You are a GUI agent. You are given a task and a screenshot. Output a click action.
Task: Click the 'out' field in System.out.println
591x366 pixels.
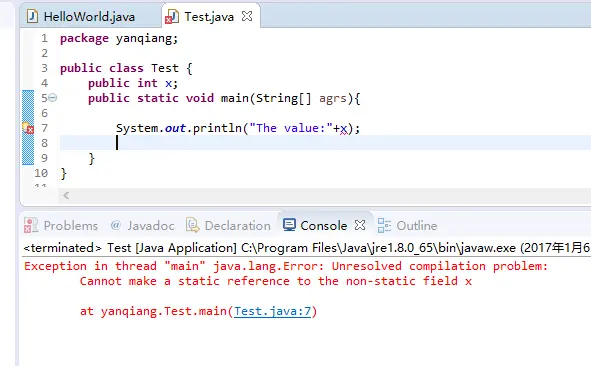(x=176, y=128)
